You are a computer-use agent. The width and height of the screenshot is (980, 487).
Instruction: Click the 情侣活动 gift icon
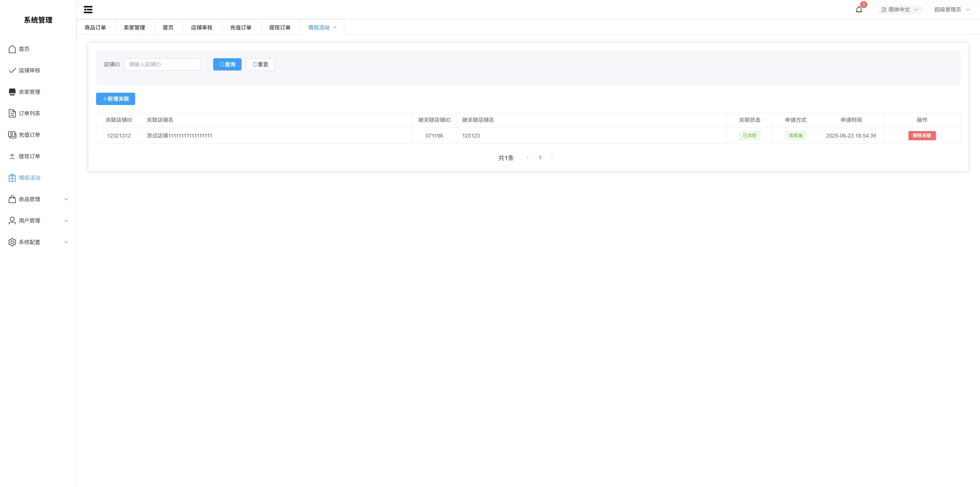[12, 178]
